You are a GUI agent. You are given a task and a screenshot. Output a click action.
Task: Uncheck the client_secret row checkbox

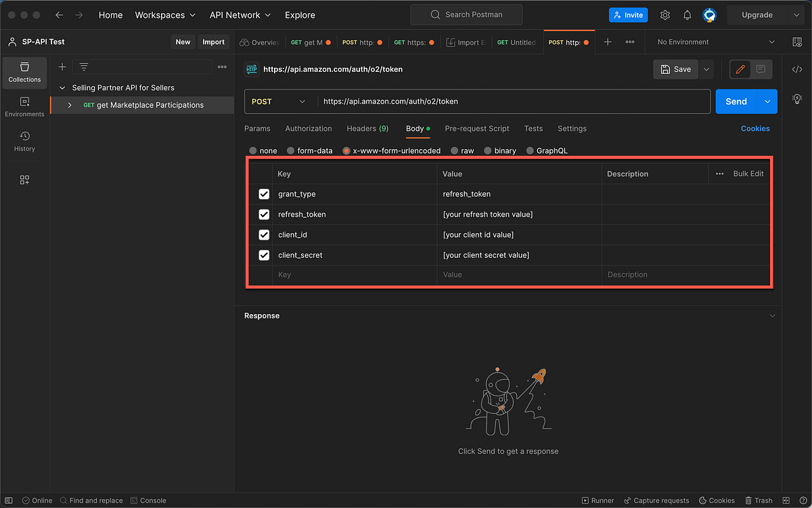tap(264, 255)
